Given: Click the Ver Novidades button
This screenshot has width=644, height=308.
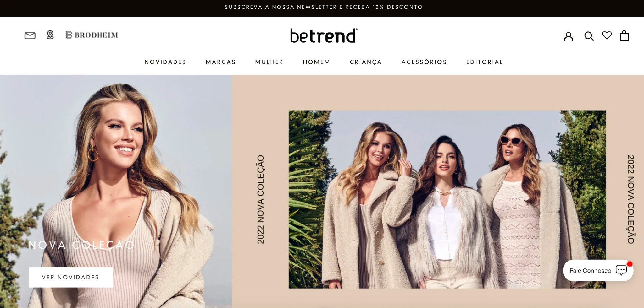Looking at the screenshot, I should point(70,277).
